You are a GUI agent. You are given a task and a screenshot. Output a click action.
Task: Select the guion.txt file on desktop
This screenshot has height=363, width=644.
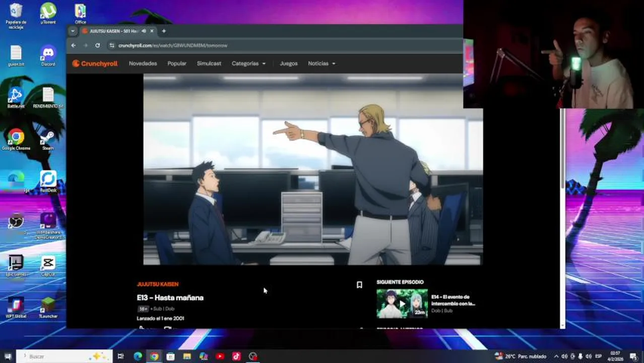coord(16,56)
